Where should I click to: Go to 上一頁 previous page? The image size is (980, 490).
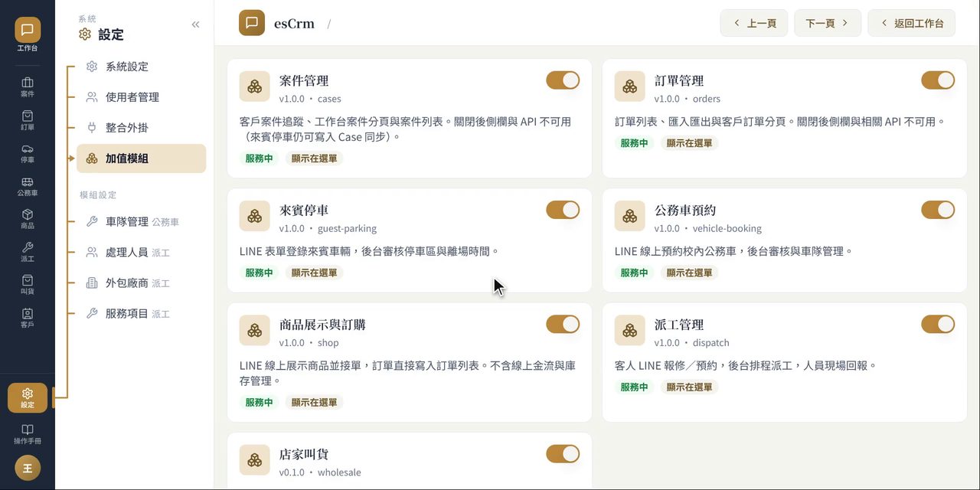click(x=754, y=23)
